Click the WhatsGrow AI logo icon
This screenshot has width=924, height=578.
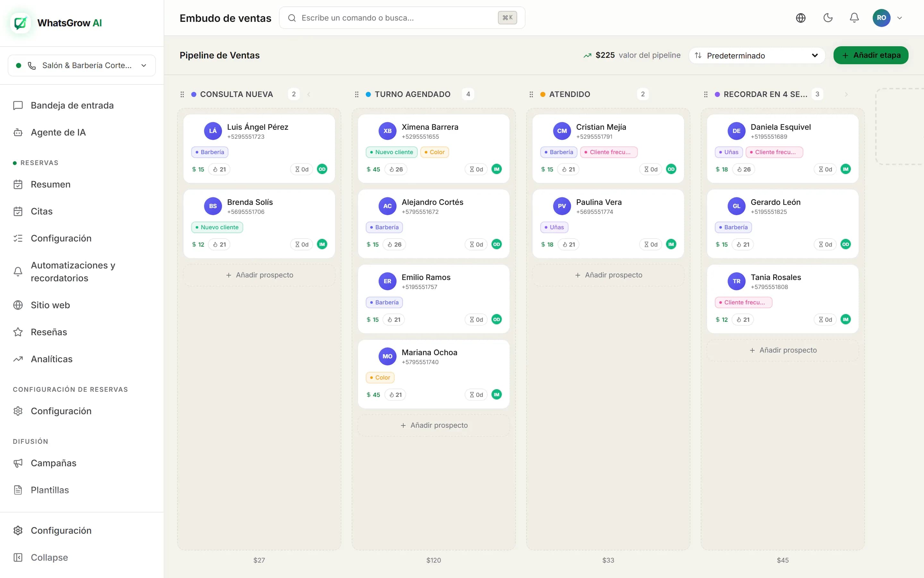pos(21,23)
